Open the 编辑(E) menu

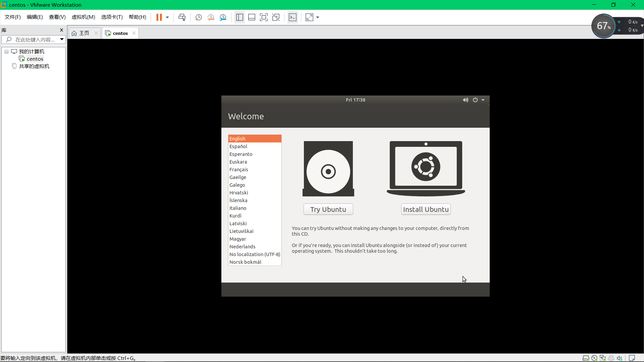(x=35, y=17)
